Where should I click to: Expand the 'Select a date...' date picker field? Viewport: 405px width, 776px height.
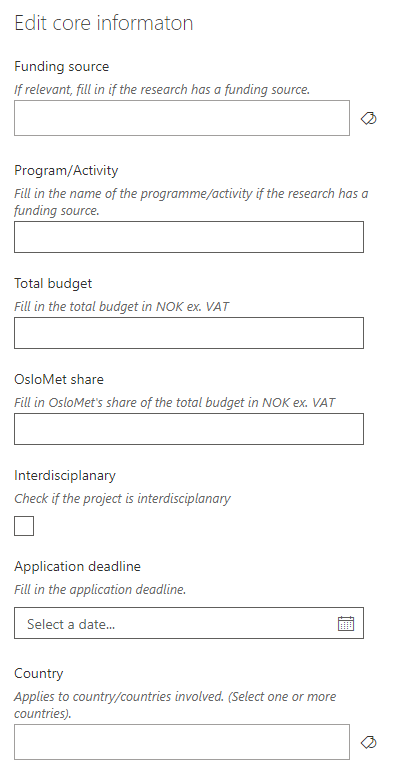(x=189, y=623)
